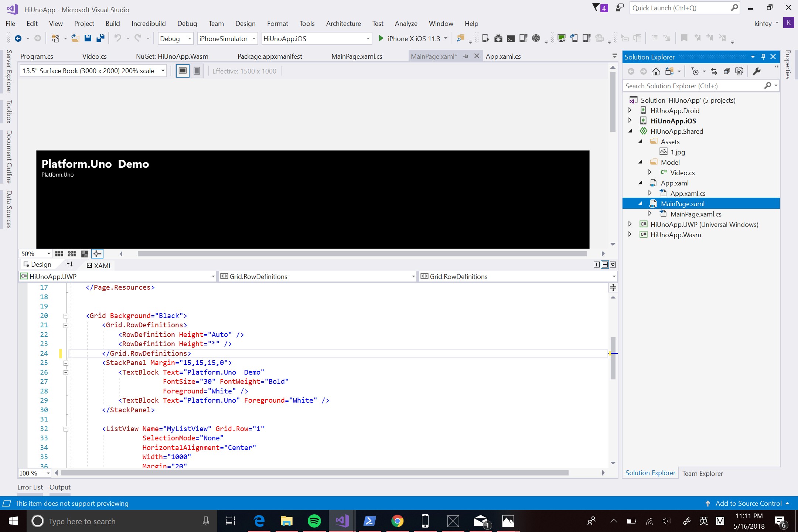Screen dimensions: 798x532
Task: Open the Team Explorer tab
Action: point(702,473)
